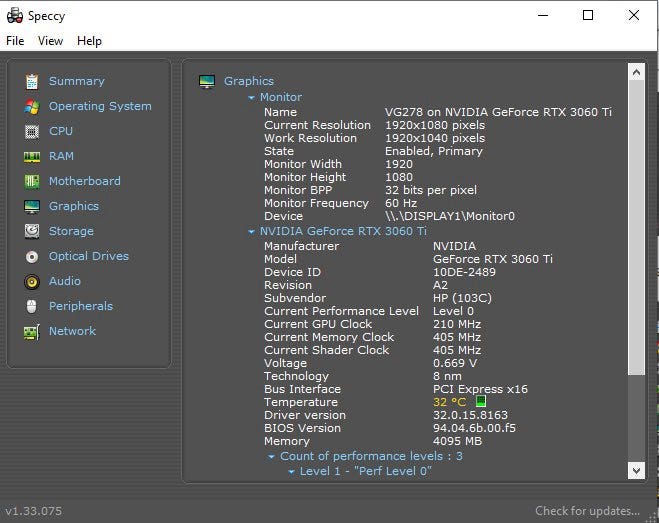The image size is (659, 523).
Task: Click the RAM module icon
Action: (32, 156)
